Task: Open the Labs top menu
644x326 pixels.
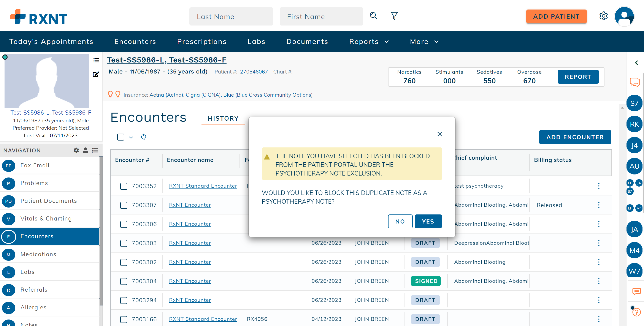Action: pos(256,42)
